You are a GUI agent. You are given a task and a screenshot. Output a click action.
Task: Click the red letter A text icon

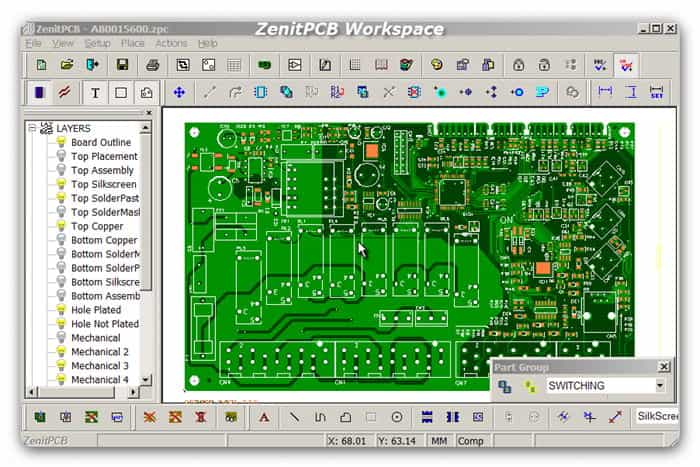(264, 418)
